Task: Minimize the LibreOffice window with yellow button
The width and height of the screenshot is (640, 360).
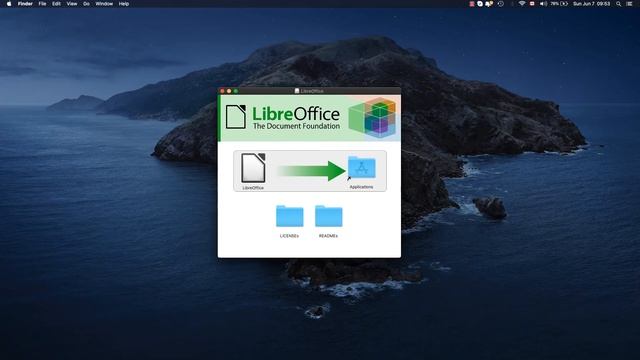Action: (x=229, y=91)
